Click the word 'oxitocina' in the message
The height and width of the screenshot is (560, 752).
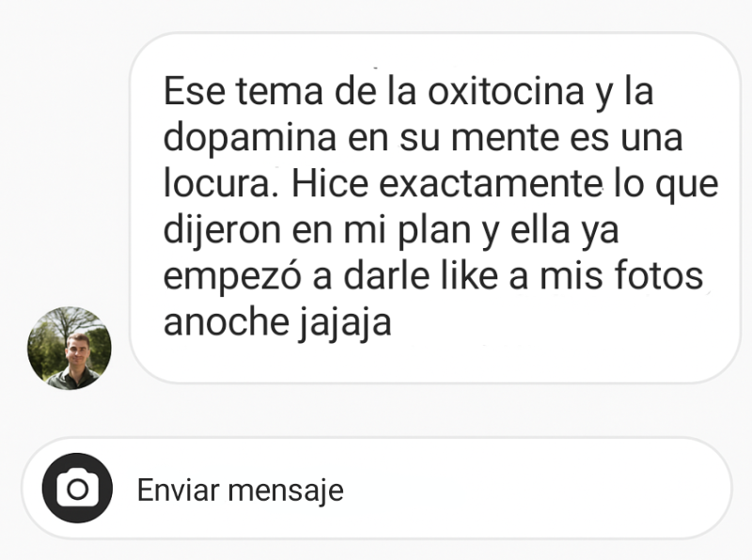pos(506,91)
